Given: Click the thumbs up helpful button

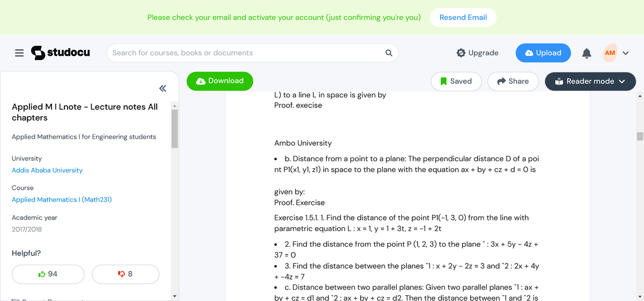Looking at the screenshot, I should tap(48, 274).
